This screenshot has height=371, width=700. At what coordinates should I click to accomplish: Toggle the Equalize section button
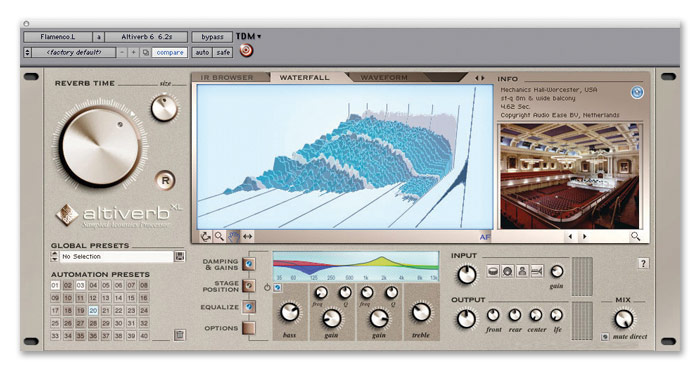point(249,306)
